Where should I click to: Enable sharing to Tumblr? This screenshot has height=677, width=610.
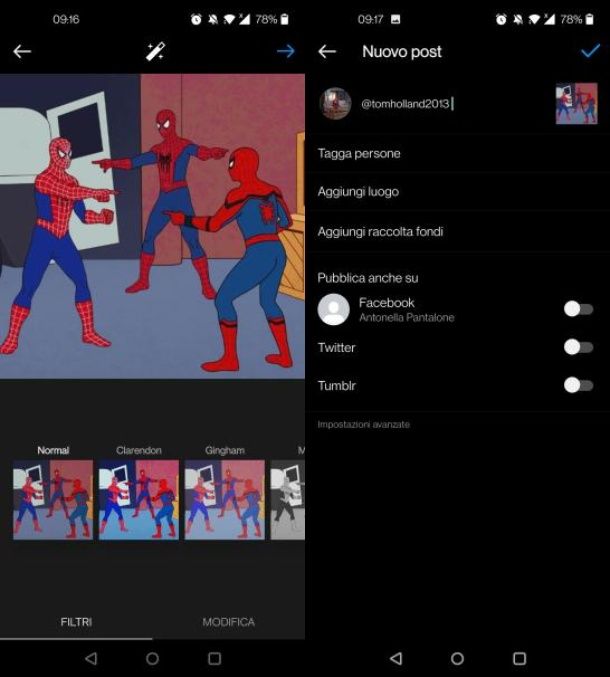click(578, 385)
